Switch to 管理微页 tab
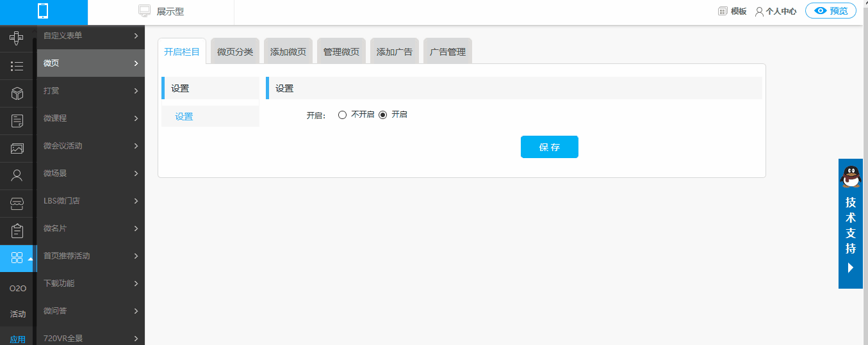The height and width of the screenshot is (345, 868). 341,52
